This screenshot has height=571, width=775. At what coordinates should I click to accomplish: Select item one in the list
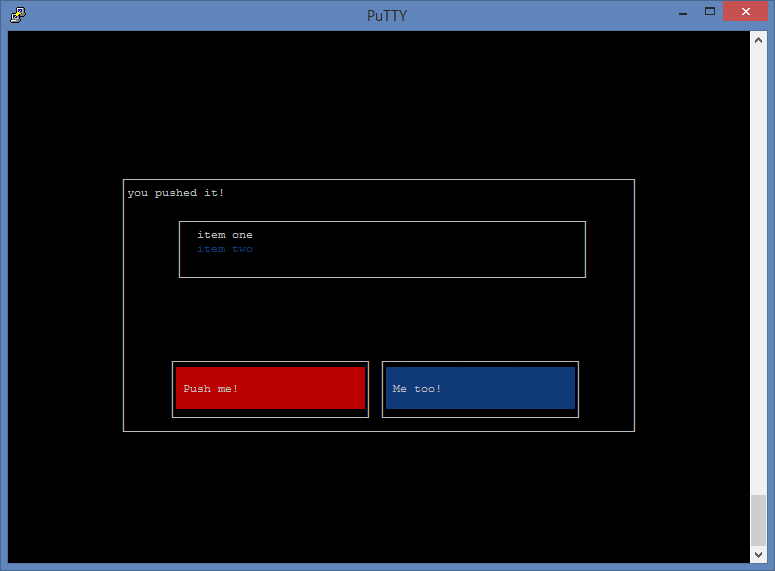225,235
